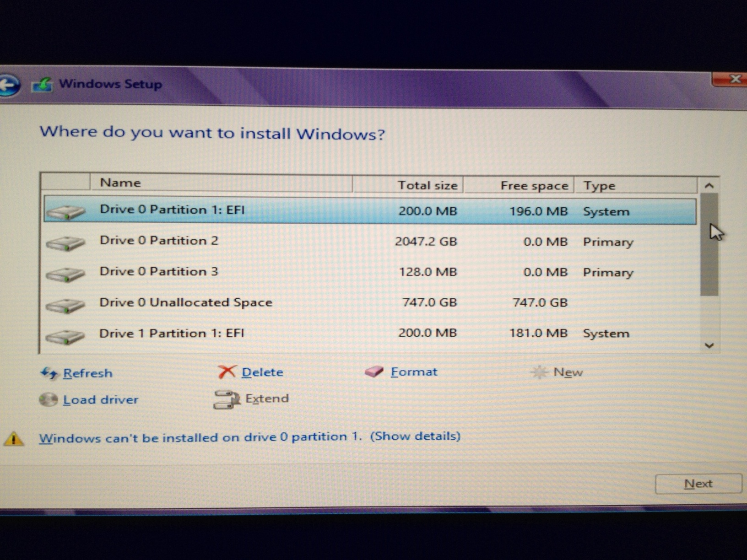
Task: Click the drive icon for Drive 0 Partition 3
Action: point(65,274)
